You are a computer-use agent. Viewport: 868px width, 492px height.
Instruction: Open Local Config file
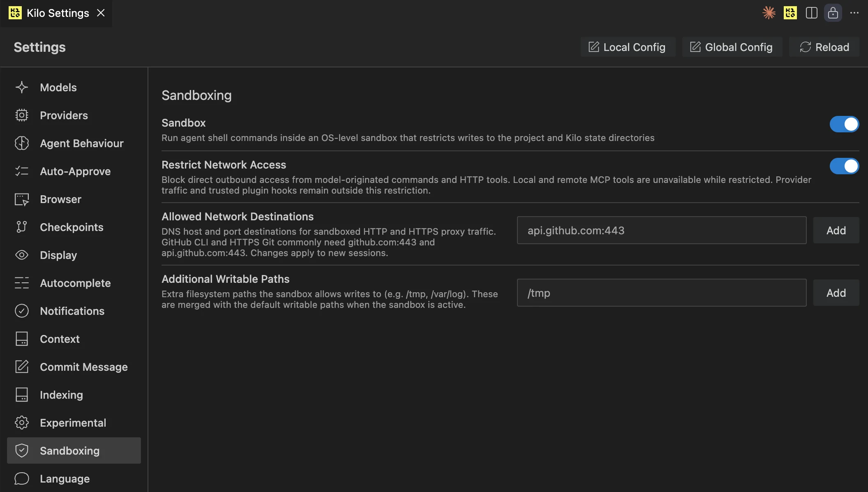point(628,47)
